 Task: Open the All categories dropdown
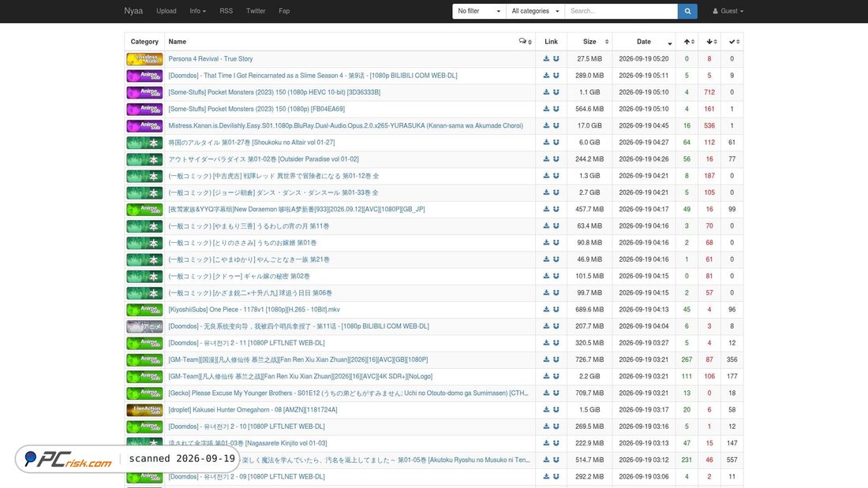coord(535,11)
